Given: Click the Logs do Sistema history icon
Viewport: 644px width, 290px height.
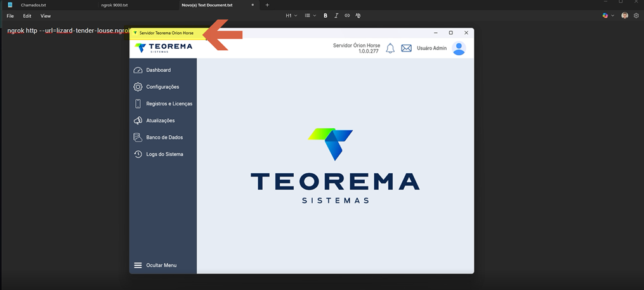Looking at the screenshot, I should point(138,154).
